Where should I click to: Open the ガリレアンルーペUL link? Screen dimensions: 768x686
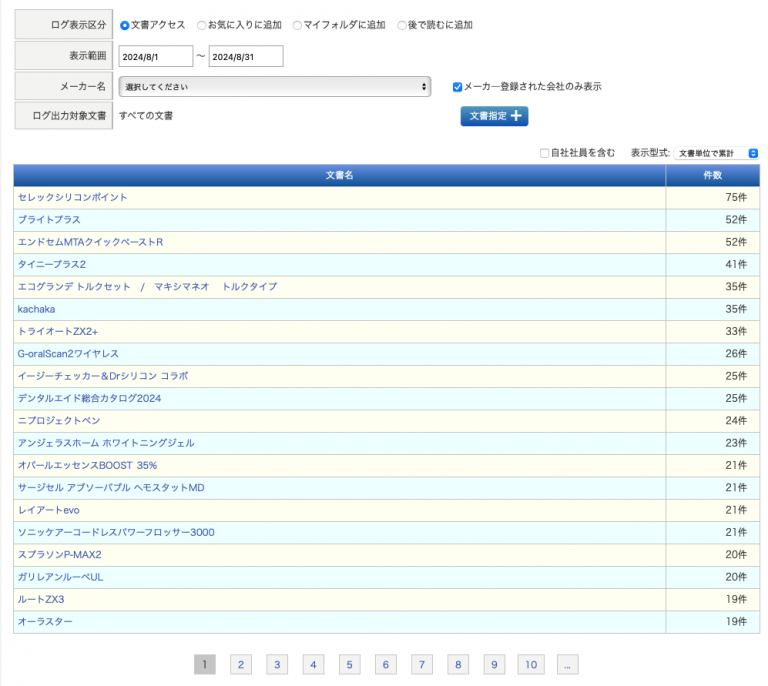click(60, 577)
